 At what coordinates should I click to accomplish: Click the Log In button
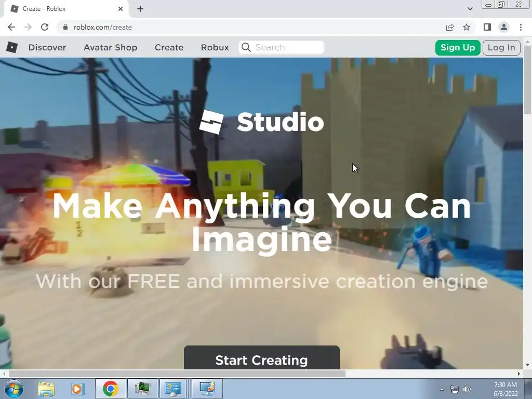pyautogui.click(x=501, y=47)
